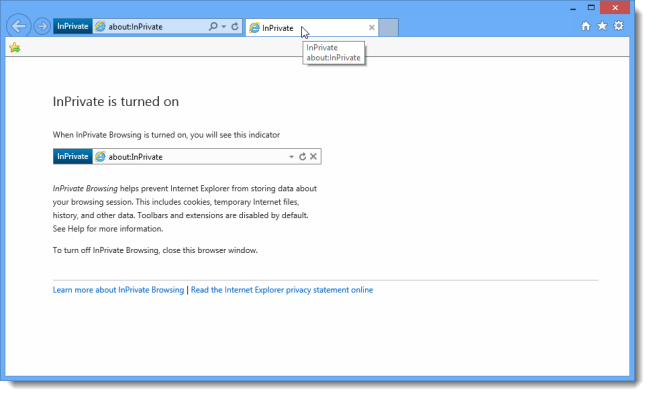
Task: Open the Tools gear menu
Action: point(618,26)
